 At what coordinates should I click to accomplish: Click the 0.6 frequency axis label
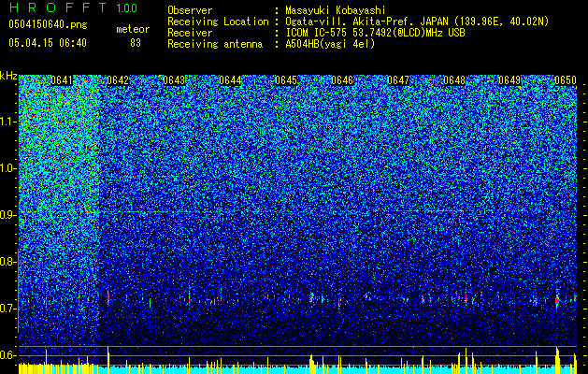(8, 355)
